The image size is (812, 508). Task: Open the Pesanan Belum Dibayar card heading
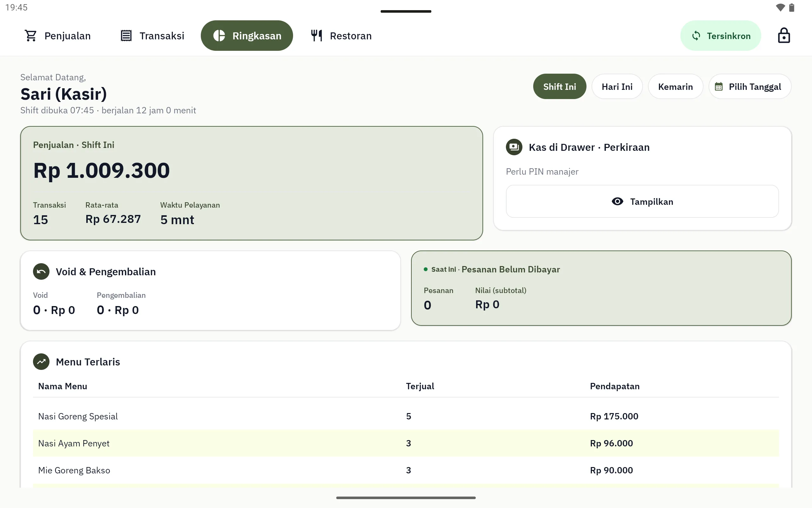tap(510, 270)
